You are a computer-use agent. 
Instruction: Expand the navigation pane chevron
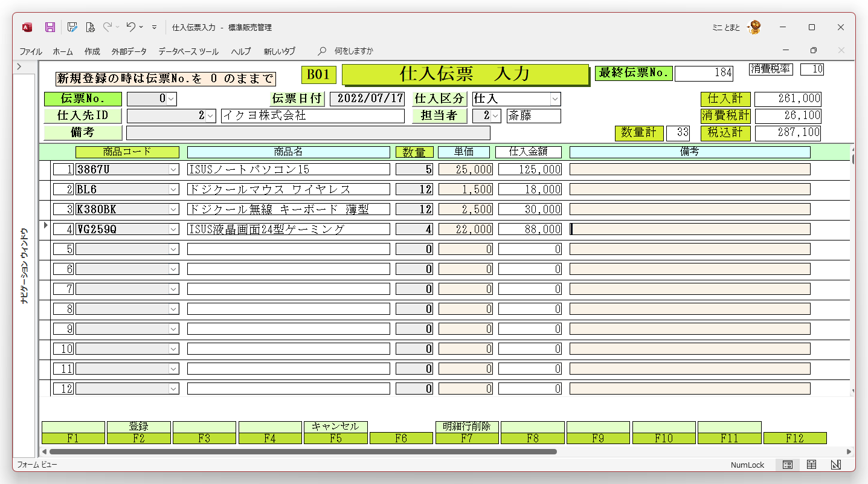[x=19, y=66]
